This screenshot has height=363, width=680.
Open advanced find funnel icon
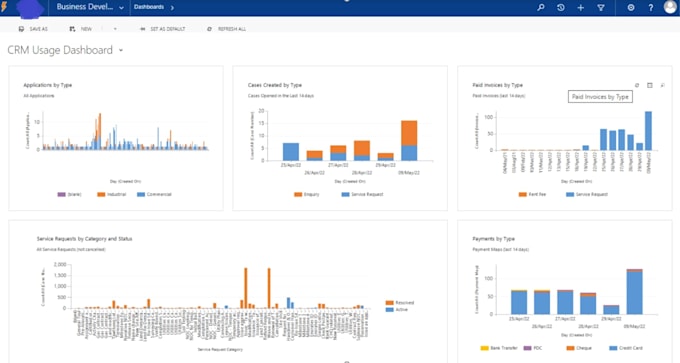[x=601, y=7]
